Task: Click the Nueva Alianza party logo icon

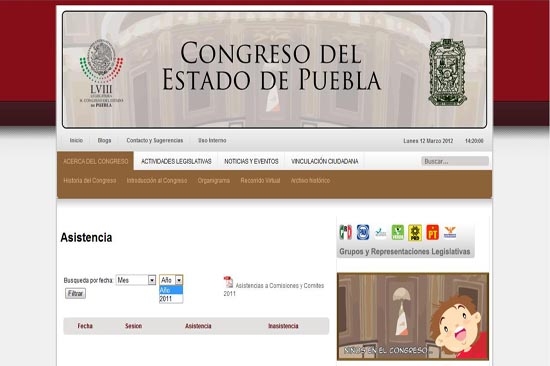Action: coord(380,233)
